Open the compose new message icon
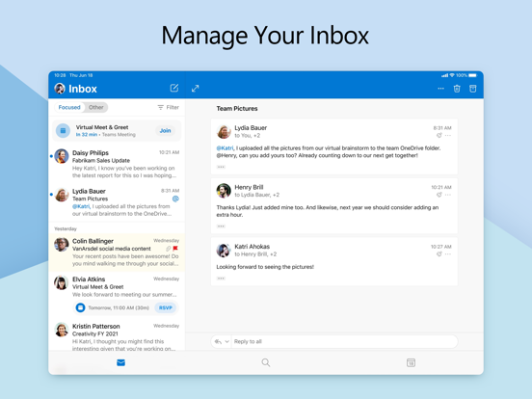The image size is (532, 399). tap(174, 89)
